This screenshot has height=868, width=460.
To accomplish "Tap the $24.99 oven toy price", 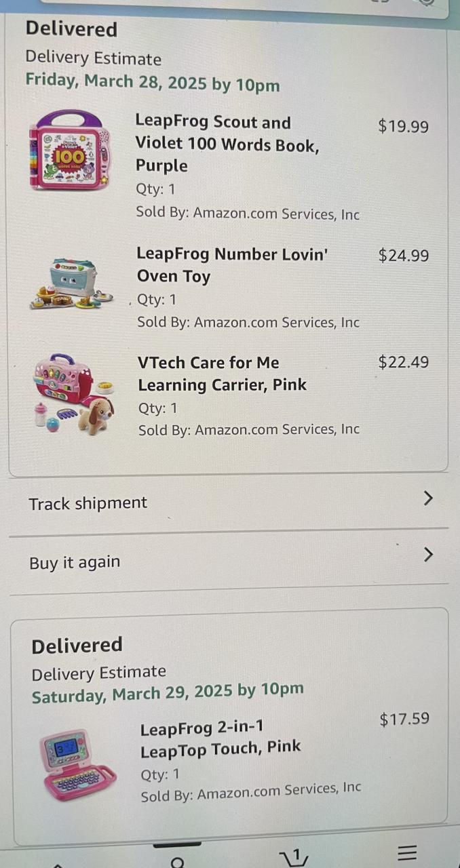I will 403,256.
